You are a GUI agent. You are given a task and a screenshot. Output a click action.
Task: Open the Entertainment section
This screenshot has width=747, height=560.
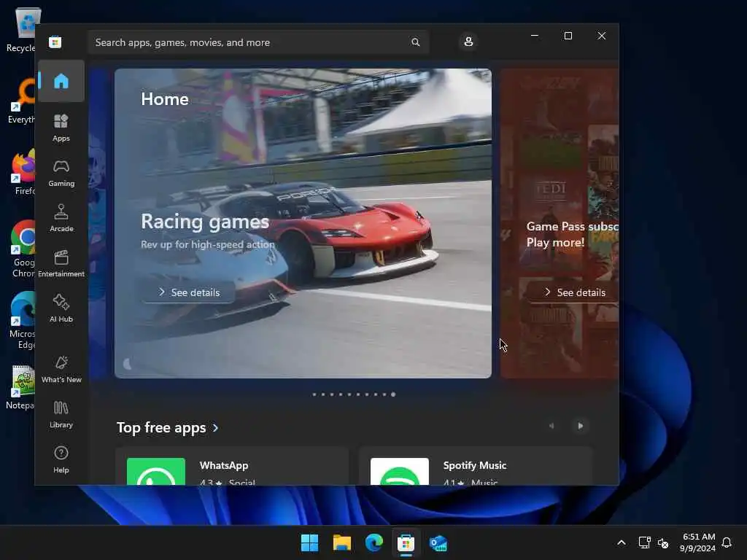tap(61, 263)
